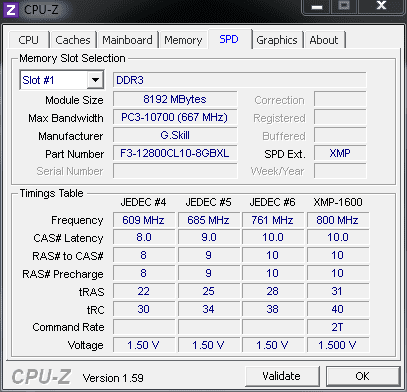The image size is (407, 392).
Task: Click the empty Week/Year field
Action: pos(340,171)
